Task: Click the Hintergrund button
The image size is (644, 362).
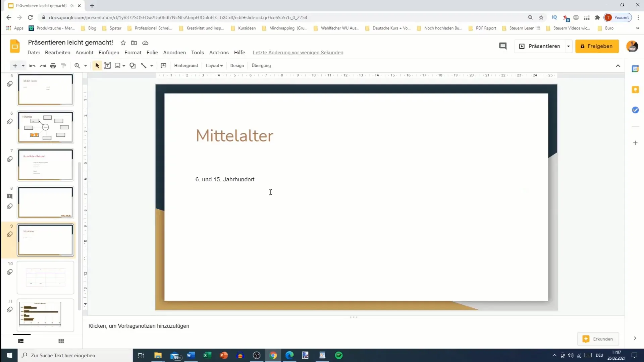Action: pyautogui.click(x=186, y=66)
